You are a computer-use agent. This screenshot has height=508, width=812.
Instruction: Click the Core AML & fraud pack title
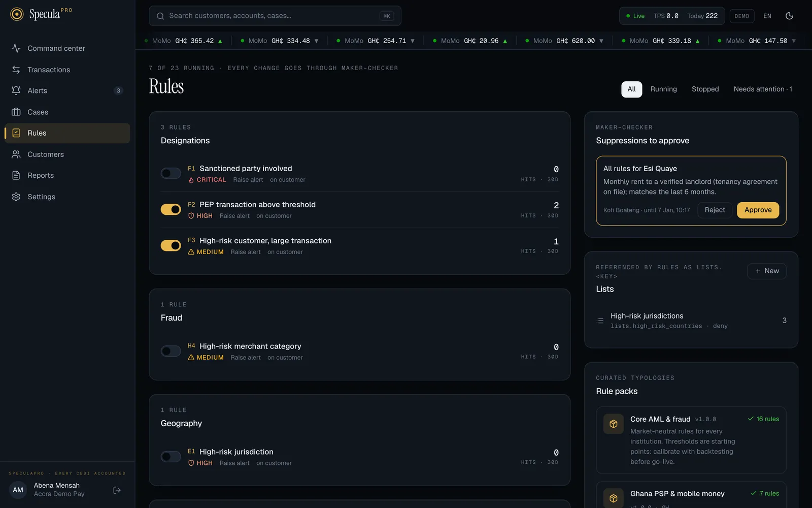(660, 419)
